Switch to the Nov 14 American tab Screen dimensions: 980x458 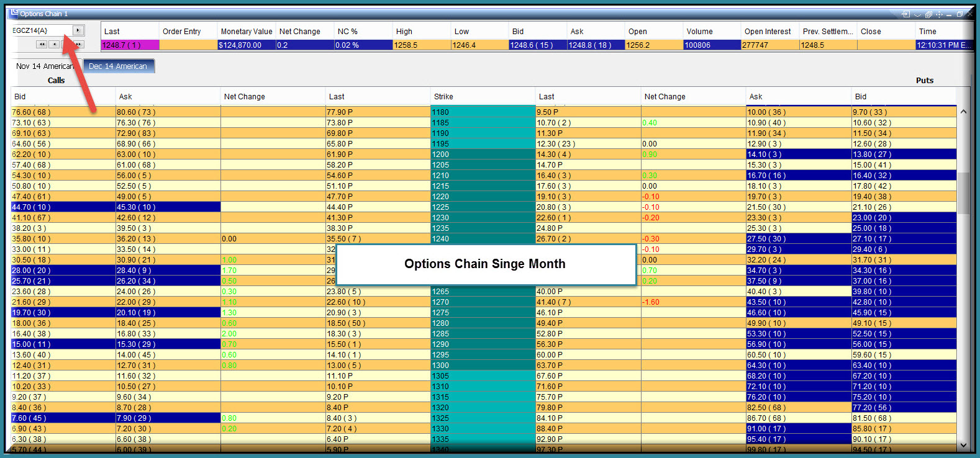click(45, 66)
